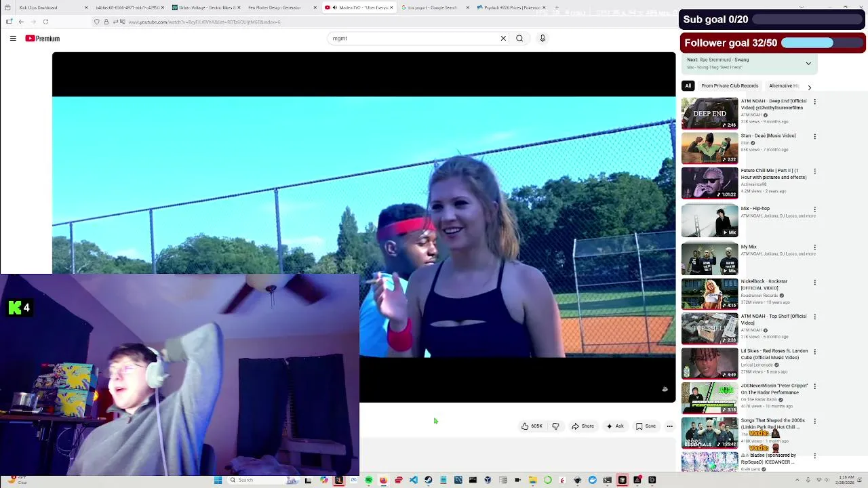Dislike the video with the thumbs-down icon
Image resolution: width=868 pixels, height=488 pixels.
[x=555, y=426]
